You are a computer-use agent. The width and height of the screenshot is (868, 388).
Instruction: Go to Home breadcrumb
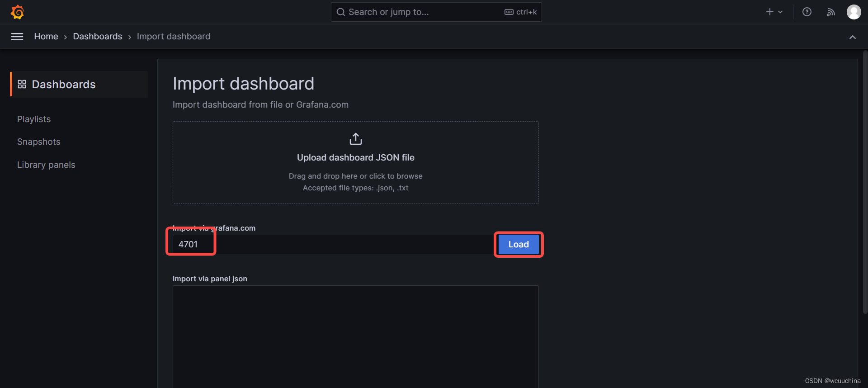point(46,37)
